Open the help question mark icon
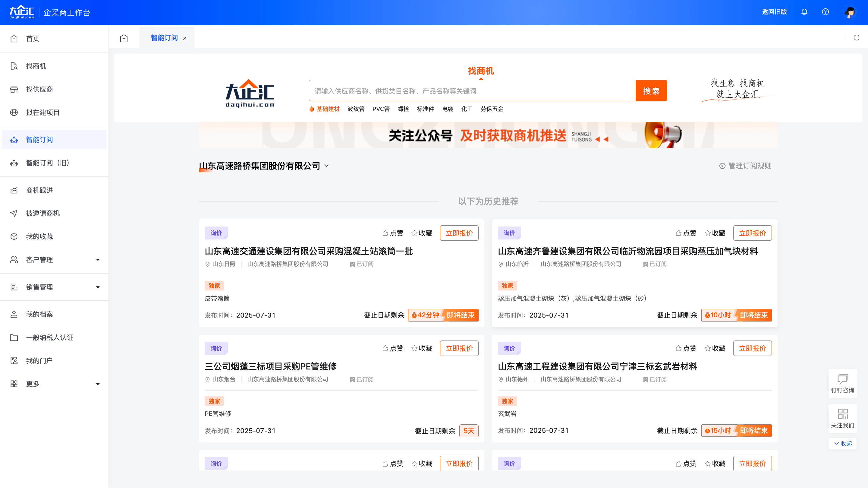 click(825, 12)
